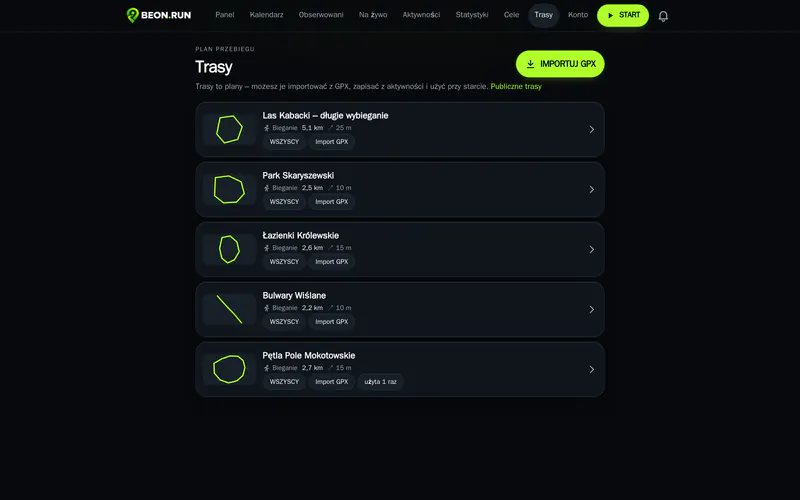Click Bulwary Wiślane straight-line route icon
This screenshot has width=800, height=500.
[x=229, y=309]
